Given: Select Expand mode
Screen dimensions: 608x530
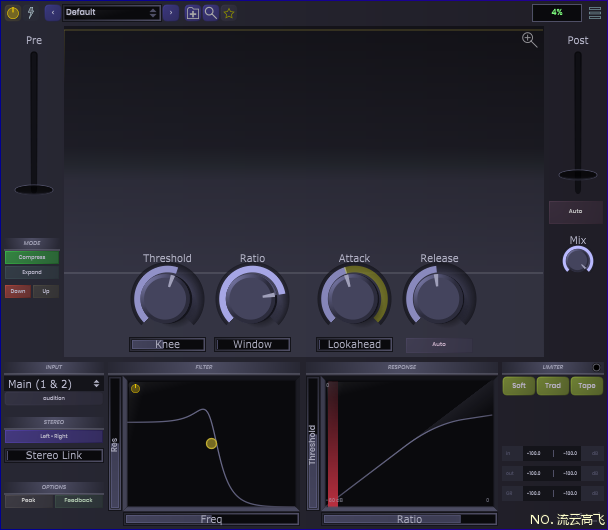Looking at the screenshot, I should [32, 272].
